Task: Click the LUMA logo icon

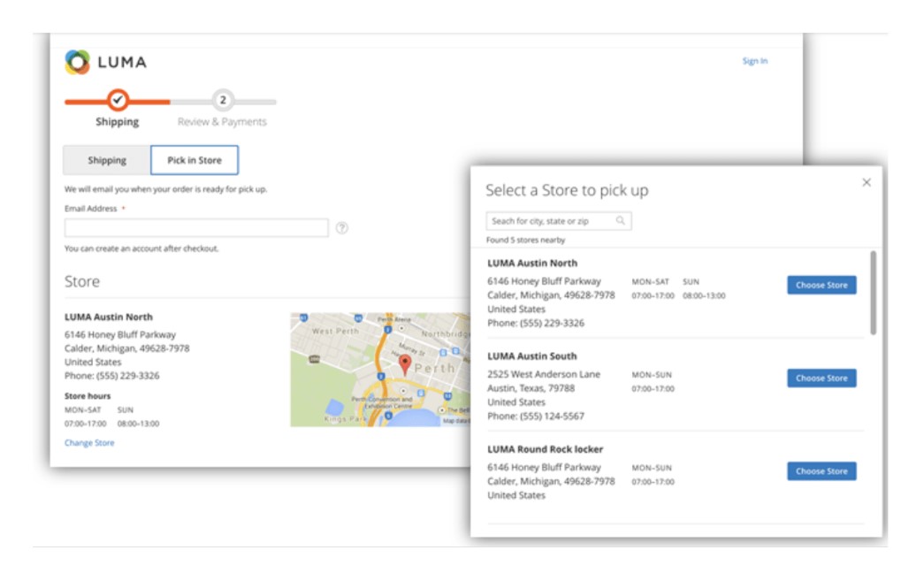Action: point(77,62)
